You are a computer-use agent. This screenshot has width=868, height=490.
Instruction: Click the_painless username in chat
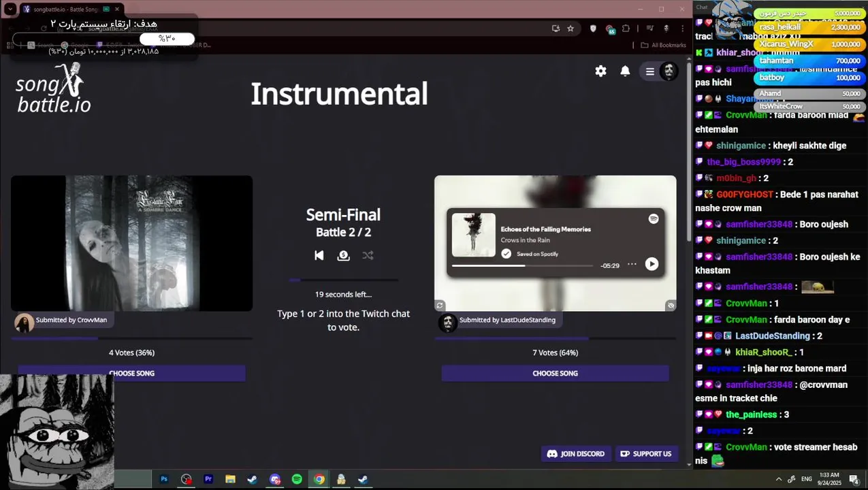[x=751, y=414]
